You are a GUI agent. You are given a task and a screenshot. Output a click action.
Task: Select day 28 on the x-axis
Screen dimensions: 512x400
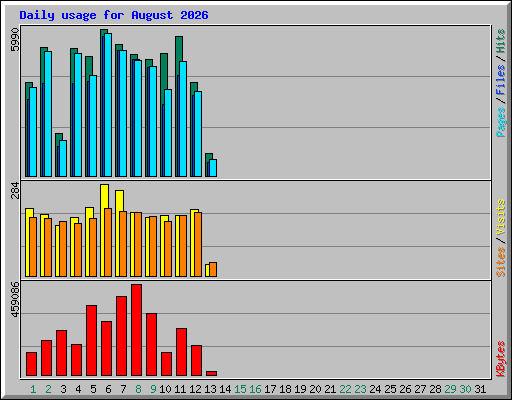[x=435, y=389]
